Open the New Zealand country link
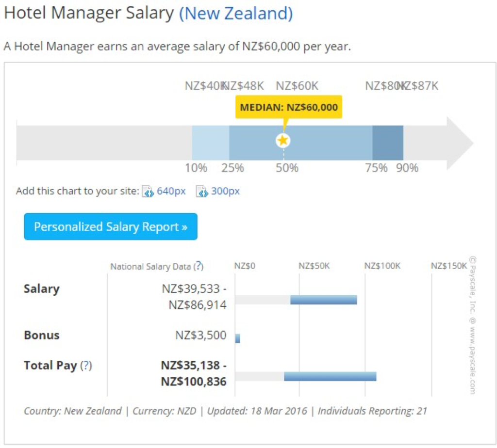Viewport: 497px width, 448px height. [236, 13]
